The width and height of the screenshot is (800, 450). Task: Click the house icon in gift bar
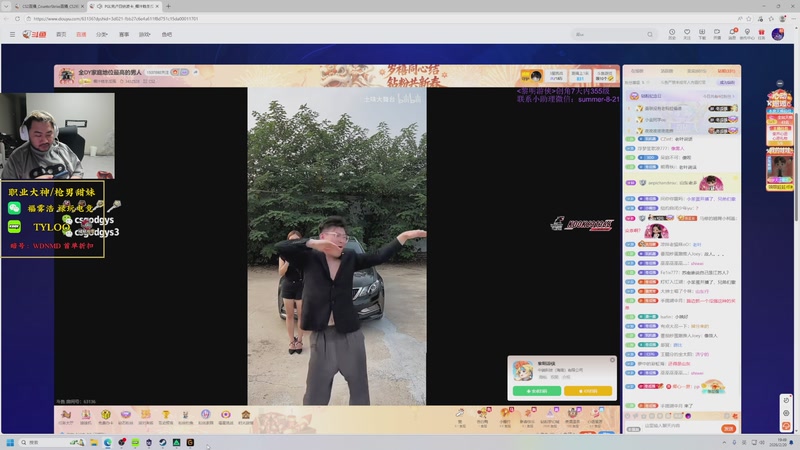click(245, 417)
